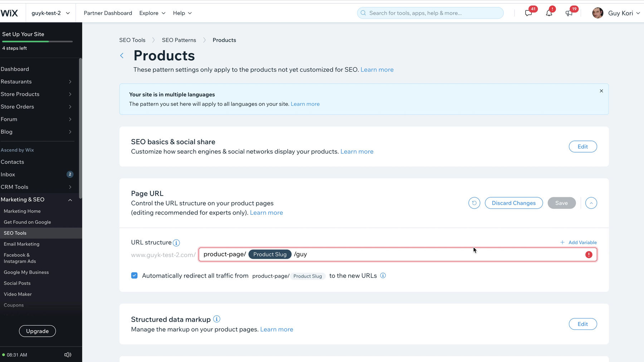Select SEO Tools in sidebar
644x362 pixels.
(15, 233)
